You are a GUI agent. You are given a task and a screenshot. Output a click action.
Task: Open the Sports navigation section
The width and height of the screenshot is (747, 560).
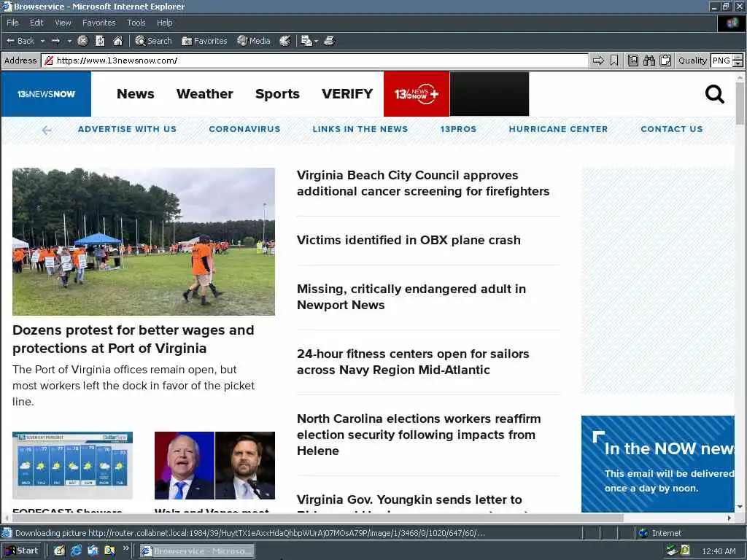[277, 94]
